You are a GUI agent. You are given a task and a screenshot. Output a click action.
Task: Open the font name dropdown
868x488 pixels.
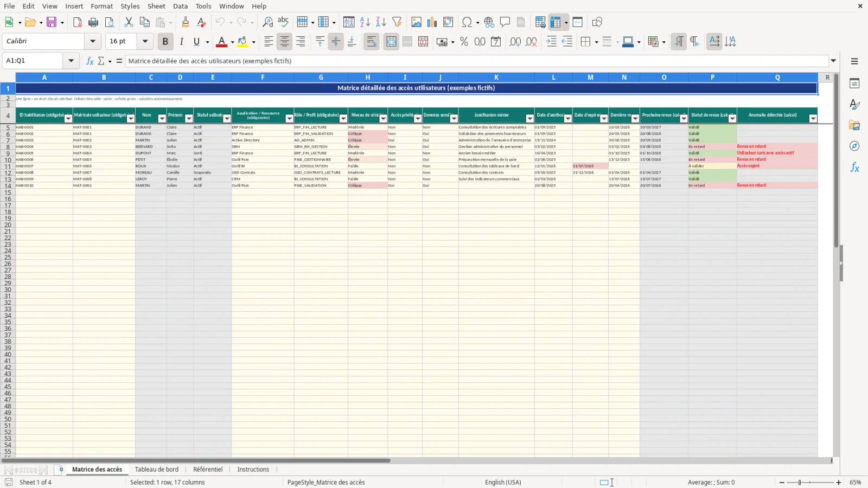93,41
